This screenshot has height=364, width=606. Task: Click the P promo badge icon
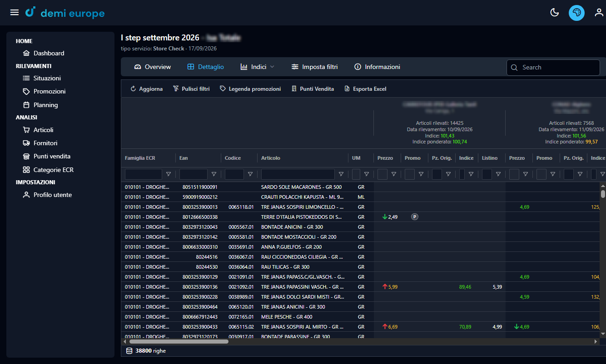[415, 217]
